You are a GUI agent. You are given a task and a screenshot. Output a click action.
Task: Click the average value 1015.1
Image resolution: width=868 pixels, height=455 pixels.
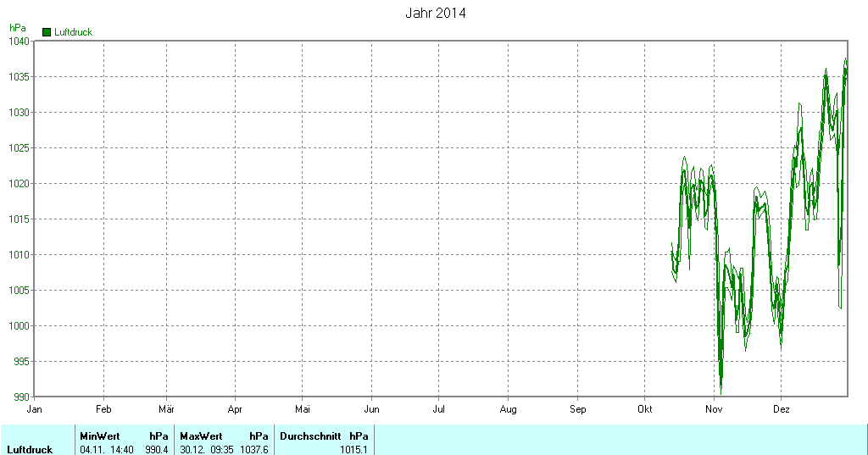[353, 449]
